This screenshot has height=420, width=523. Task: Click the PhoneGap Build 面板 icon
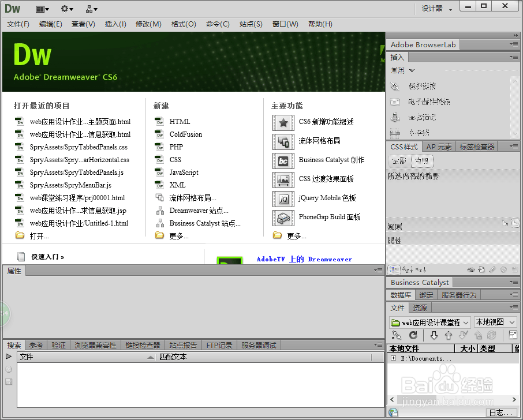tap(283, 218)
